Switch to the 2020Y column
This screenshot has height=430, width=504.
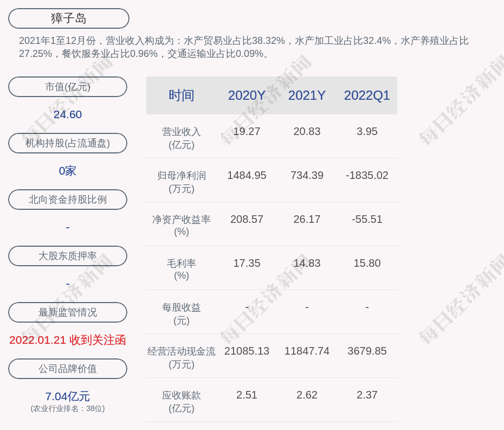247,95
